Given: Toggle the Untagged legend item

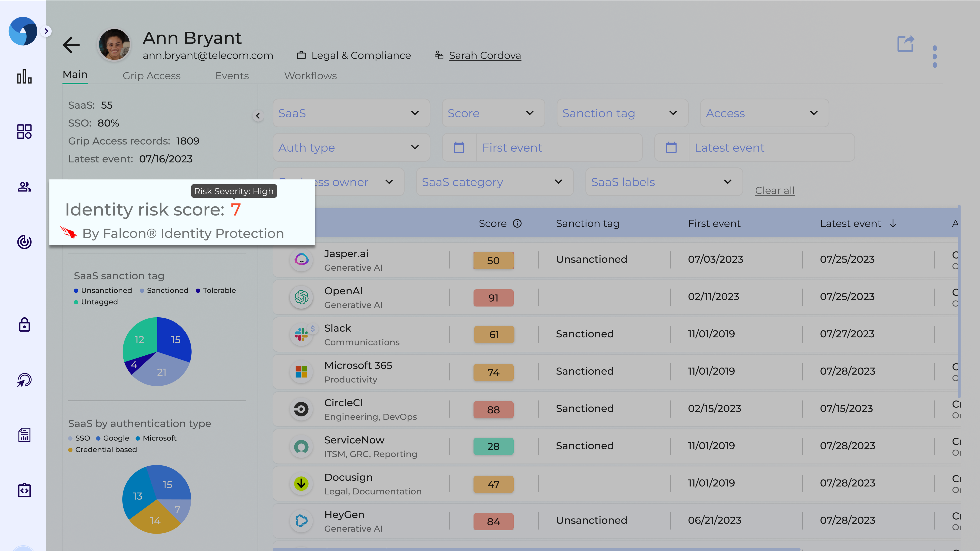Looking at the screenshot, I should click(x=96, y=302).
